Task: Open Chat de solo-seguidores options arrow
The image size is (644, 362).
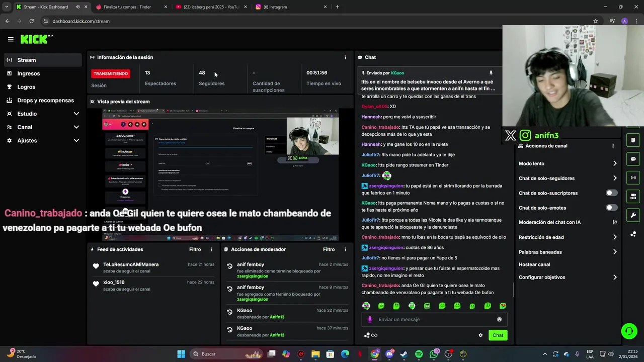Action: 615,178
